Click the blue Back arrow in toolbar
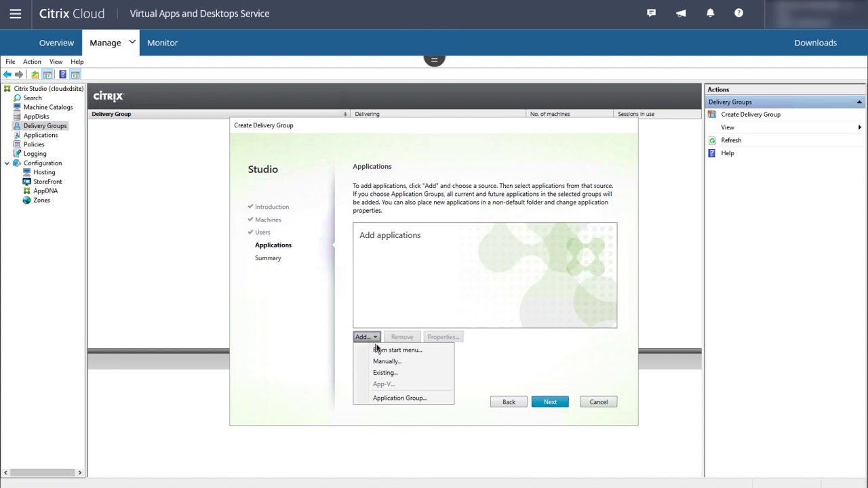 7,75
